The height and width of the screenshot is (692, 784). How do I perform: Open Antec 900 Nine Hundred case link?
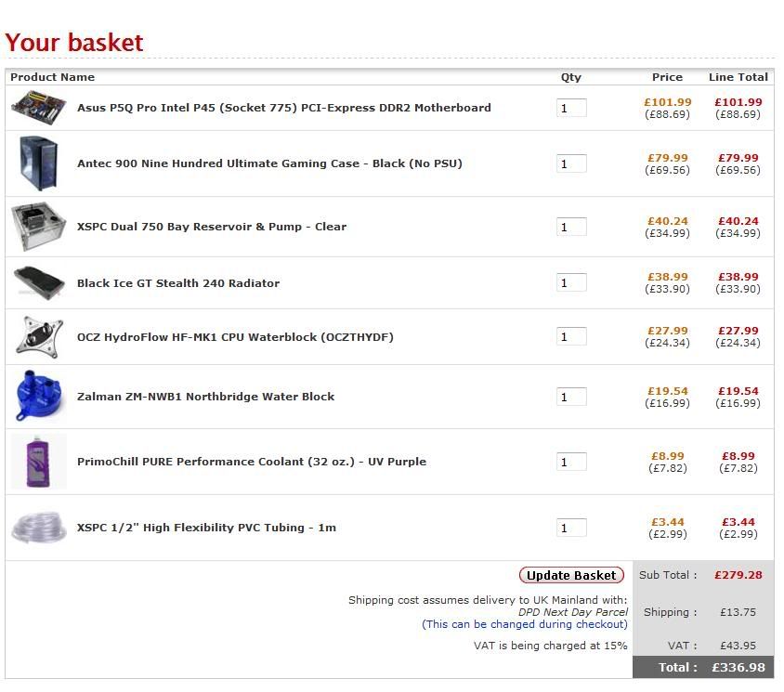click(x=269, y=163)
